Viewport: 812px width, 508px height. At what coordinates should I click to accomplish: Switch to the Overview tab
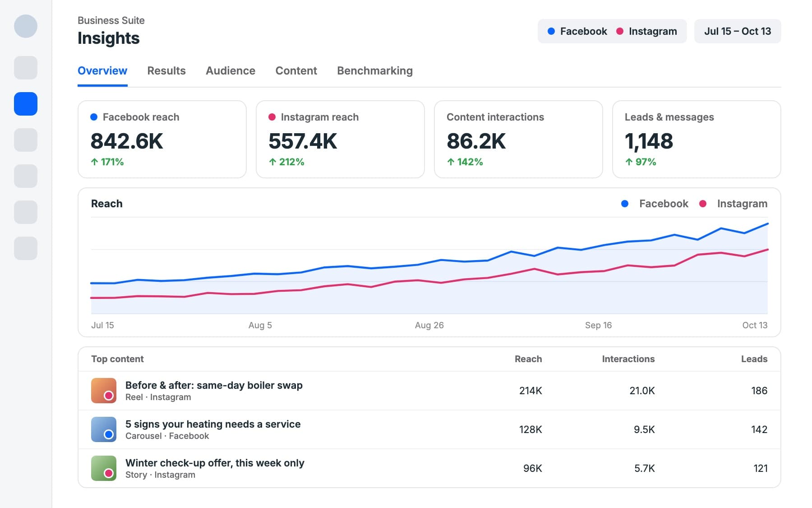[102, 71]
